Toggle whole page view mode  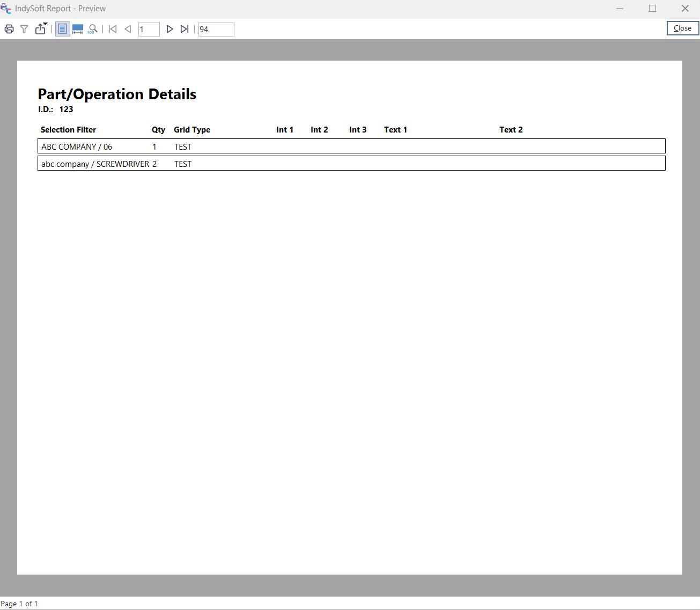point(62,29)
